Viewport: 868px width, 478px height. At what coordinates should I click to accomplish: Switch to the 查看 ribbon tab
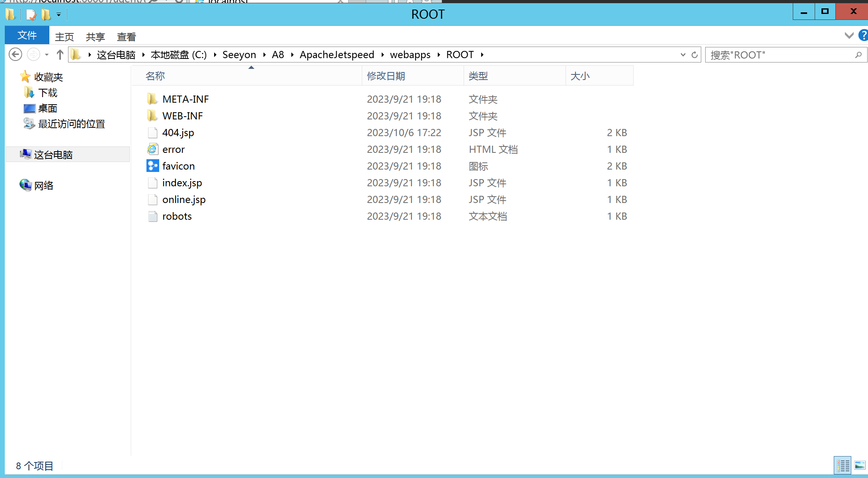point(126,37)
